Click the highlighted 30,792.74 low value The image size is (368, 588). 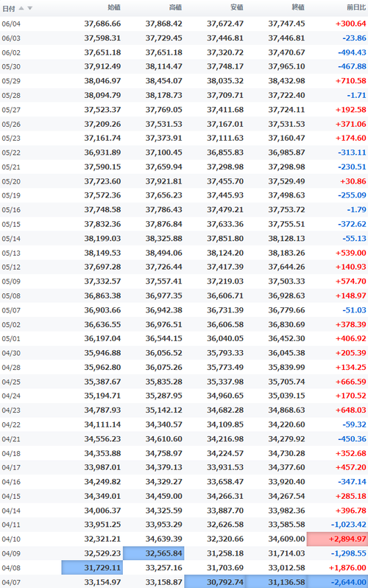pyautogui.click(x=215, y=582)
